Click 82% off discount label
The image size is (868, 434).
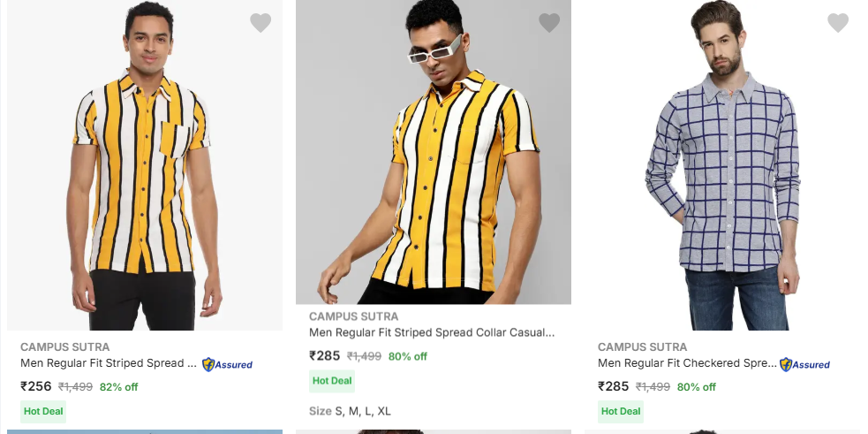click(x=118, y=387)
